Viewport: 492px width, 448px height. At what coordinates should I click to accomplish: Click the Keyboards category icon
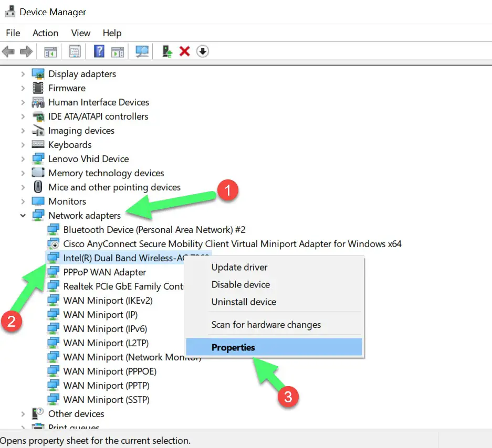coord(38,144)
